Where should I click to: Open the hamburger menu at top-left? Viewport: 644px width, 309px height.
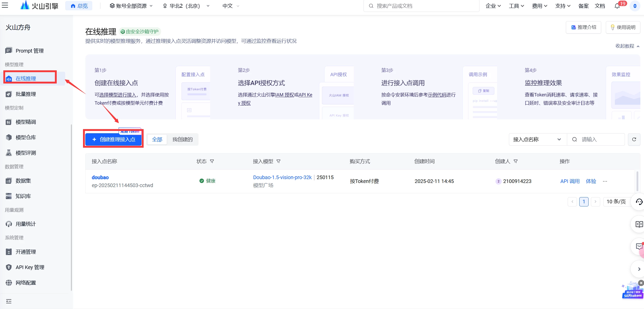5,5
